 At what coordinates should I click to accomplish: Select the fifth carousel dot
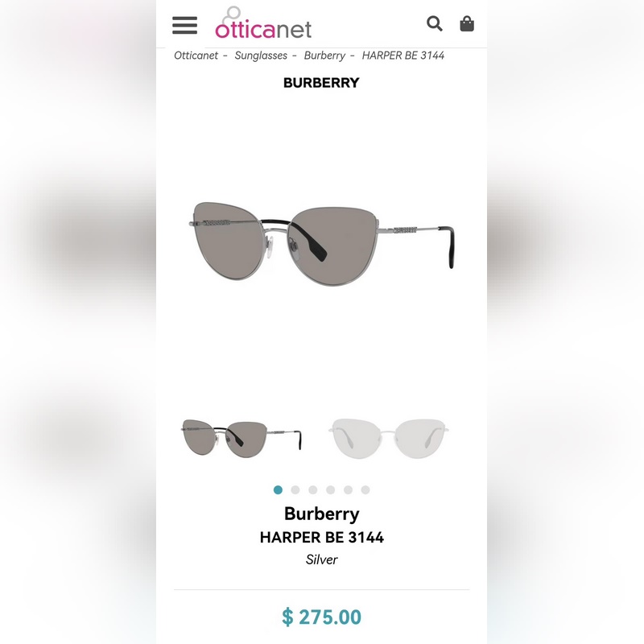click(x=349, y=489)
